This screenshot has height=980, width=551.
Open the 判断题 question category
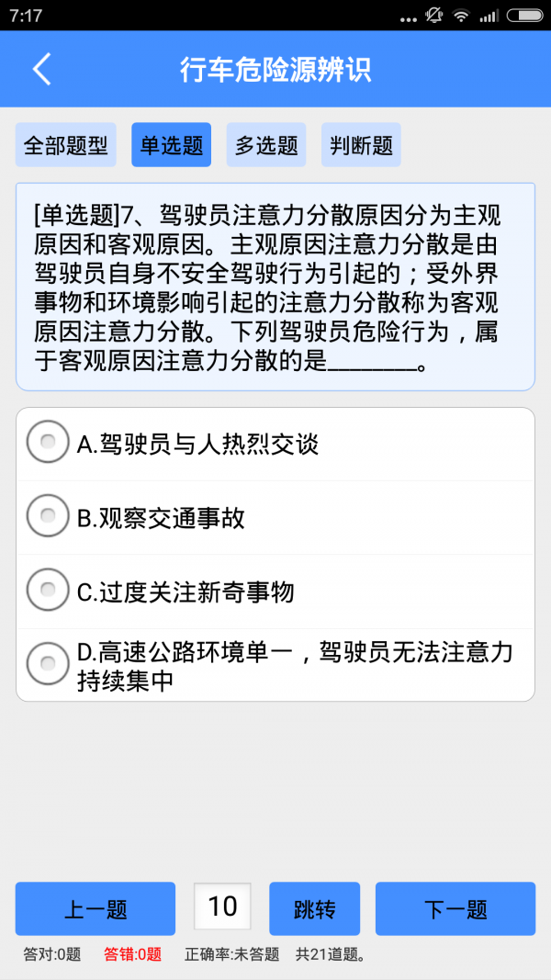360,144
